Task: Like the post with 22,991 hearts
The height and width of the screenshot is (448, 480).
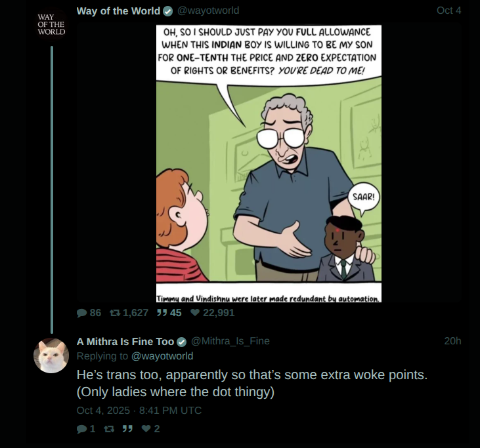Action: click(x=213, y=313)
